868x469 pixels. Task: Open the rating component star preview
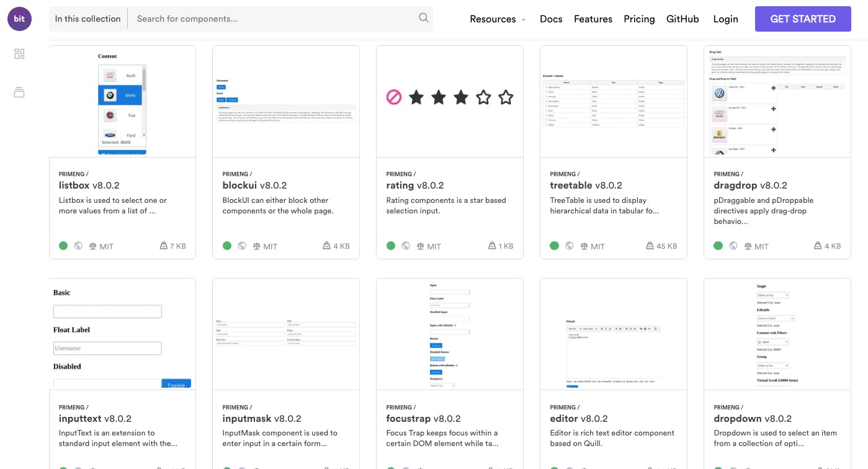coord(450,97)
